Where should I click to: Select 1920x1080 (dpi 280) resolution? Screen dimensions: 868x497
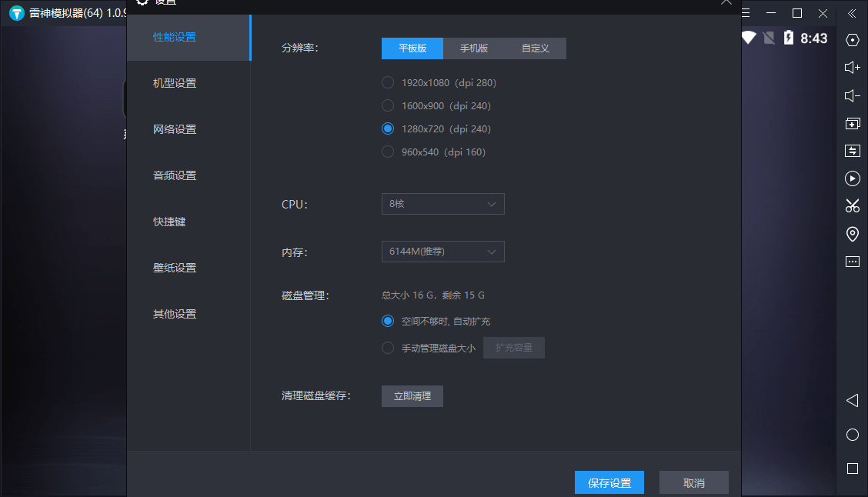coord(388,82)
